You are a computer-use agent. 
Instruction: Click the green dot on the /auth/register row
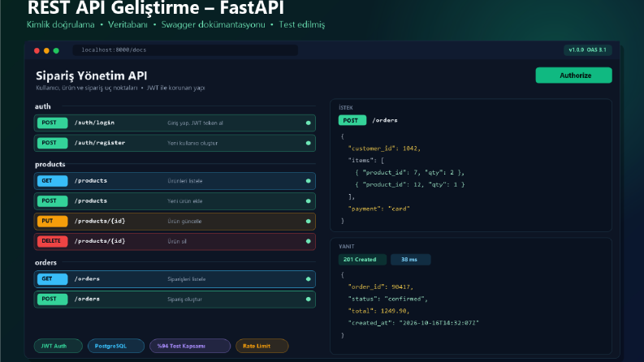coord(308,143)
